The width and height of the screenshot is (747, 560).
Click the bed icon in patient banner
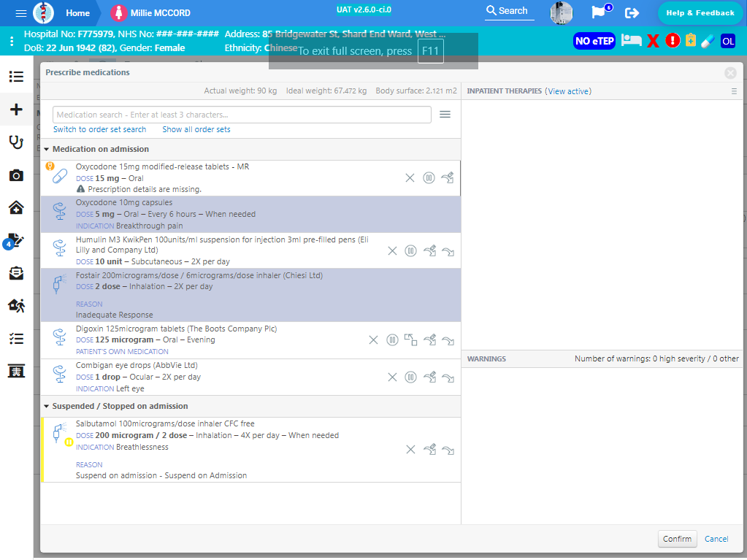click(631, 40)
